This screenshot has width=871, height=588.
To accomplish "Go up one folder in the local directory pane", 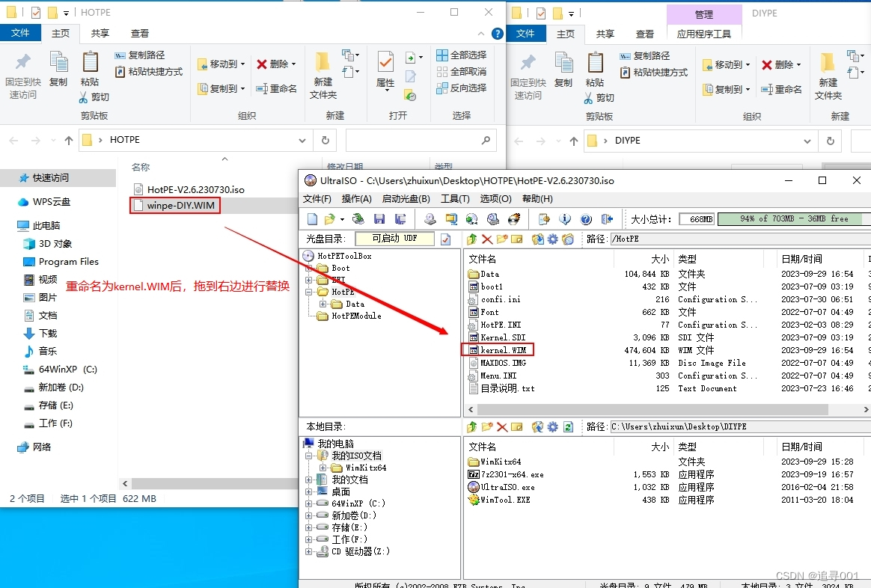I will (471, 427).
